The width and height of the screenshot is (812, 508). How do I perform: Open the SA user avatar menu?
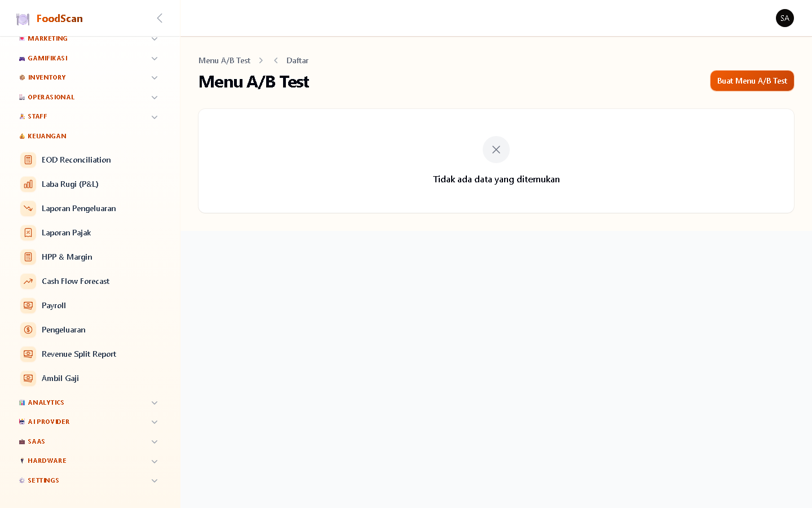point(785,18)
